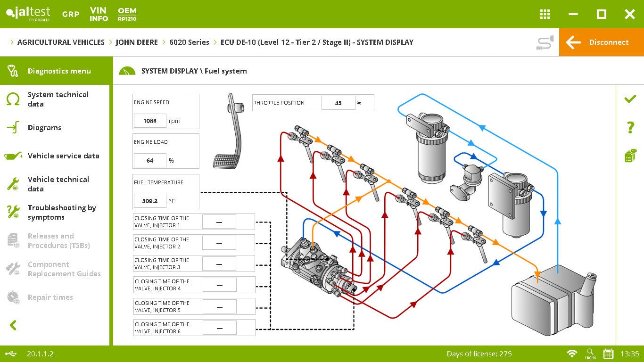This screenshot has width=644, height=362.
Task: Open VIN INFO from the top bar
Action: pos(99,14)
